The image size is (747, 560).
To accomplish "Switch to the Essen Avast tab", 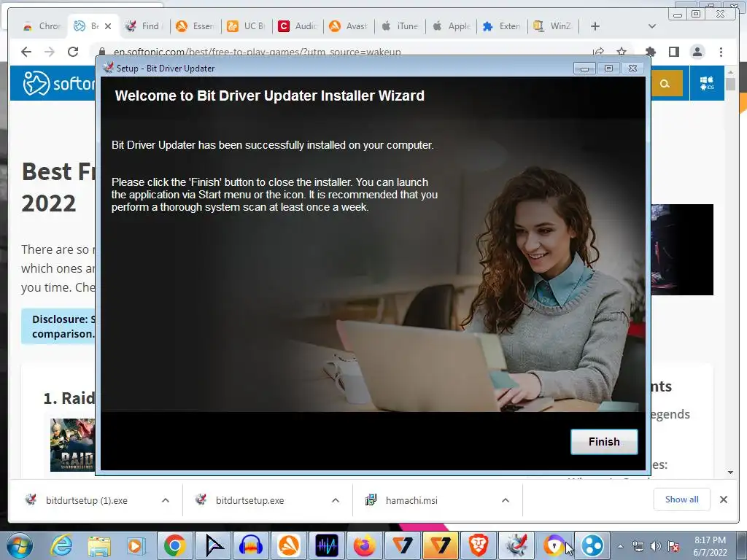I will tap(196, 26).
